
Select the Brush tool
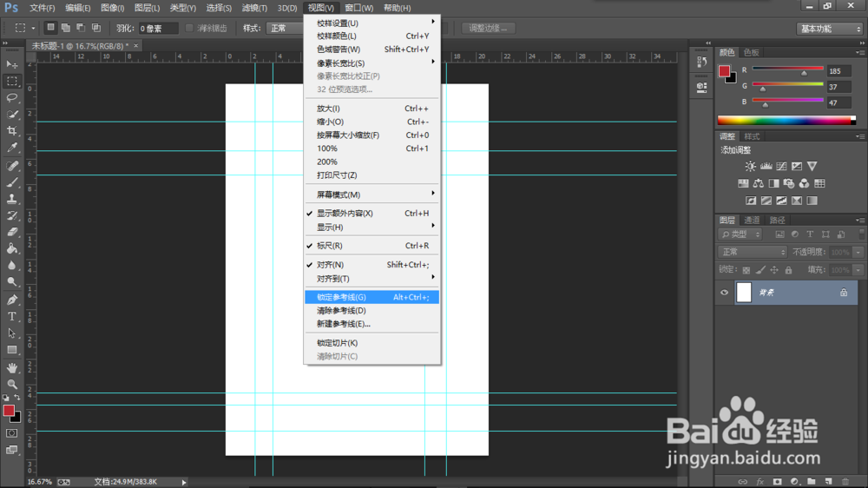tap(11, 182)
